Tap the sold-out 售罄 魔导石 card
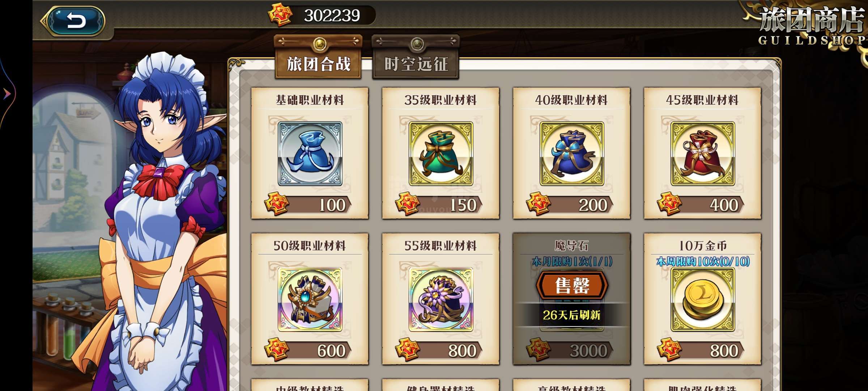The height and width of the screenshot is (391, 868). (x=572, y=299)
